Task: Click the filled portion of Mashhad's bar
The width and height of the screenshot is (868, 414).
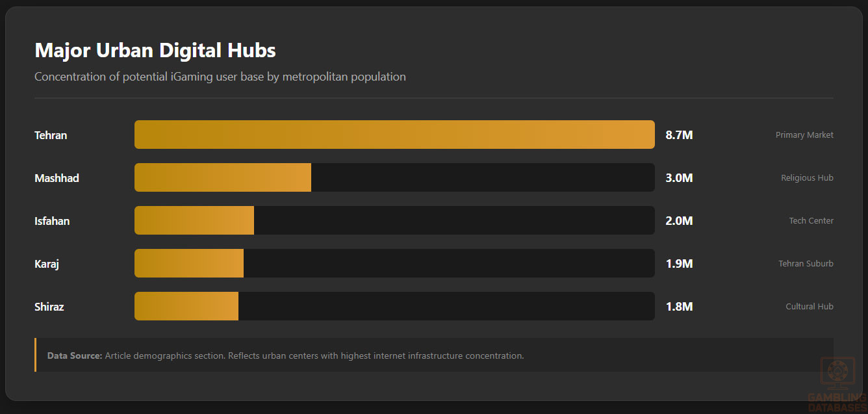Action: [223, 177]
